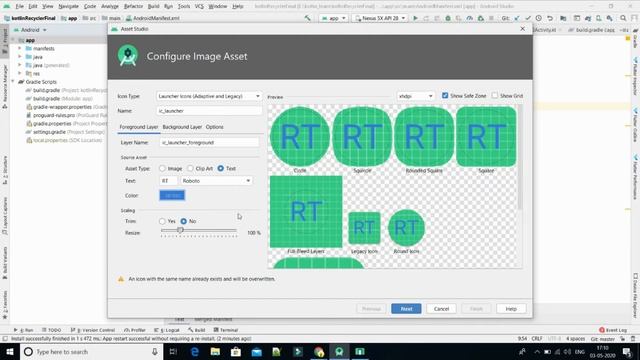Click the blue Color swatch
640x360 pixels.
[172, 195]
